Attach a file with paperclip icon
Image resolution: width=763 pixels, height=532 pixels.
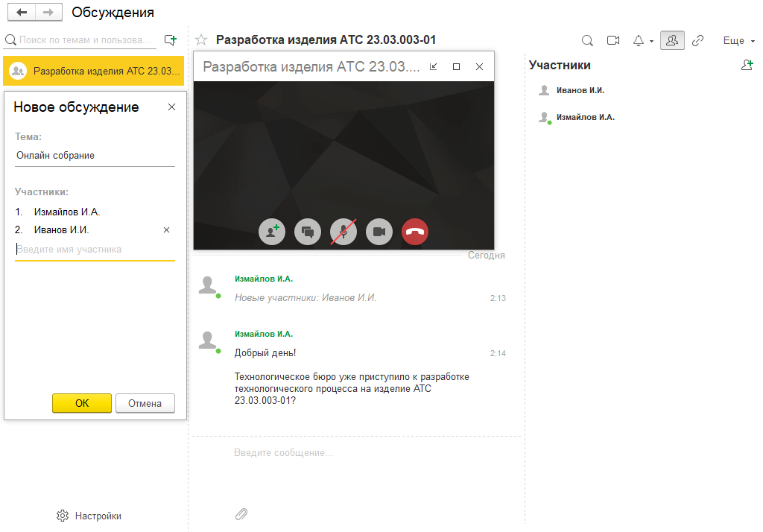click(241, 513)
